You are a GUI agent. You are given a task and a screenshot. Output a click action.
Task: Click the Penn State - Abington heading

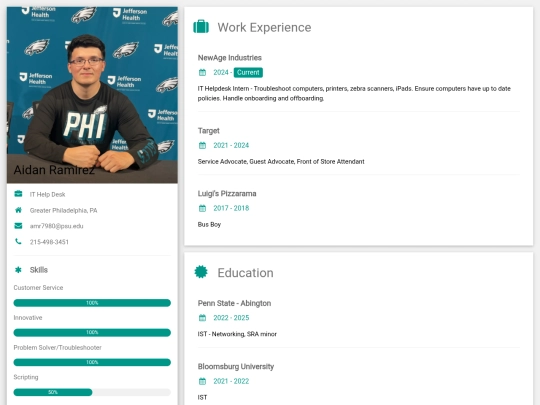click(234, 303)
